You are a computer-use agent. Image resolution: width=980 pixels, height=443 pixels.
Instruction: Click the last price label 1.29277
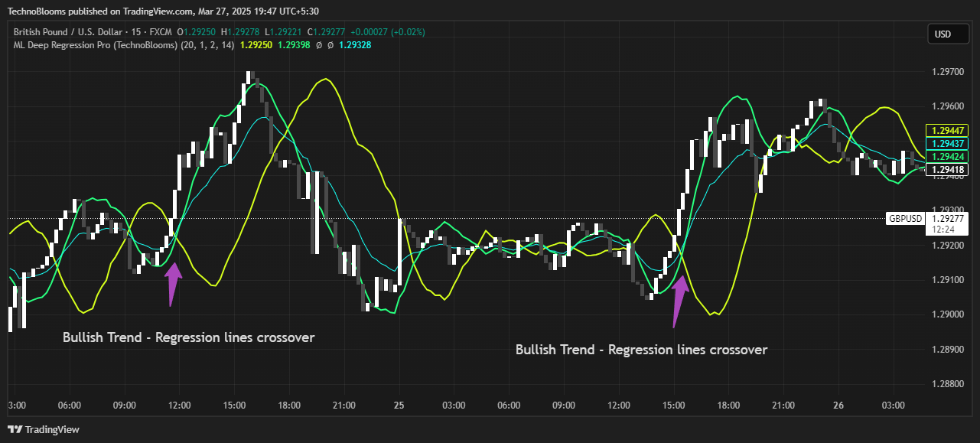coord(948,218)
